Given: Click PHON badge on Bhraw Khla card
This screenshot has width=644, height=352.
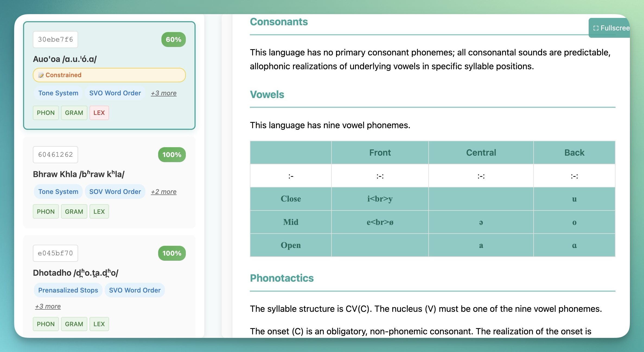Looking at the screenshot, I should coord(46,212).
